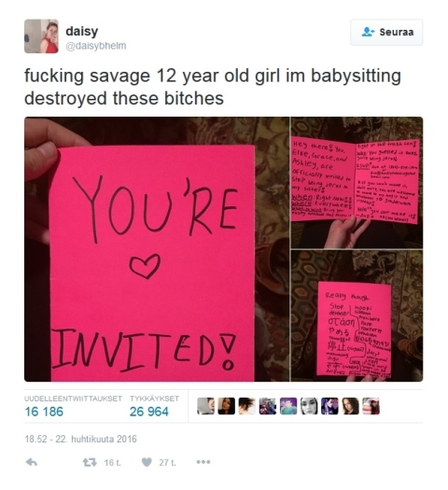The image size is (448, 490).
Task: Click the last liker avatar in row
Action: (x=371, y=406)
